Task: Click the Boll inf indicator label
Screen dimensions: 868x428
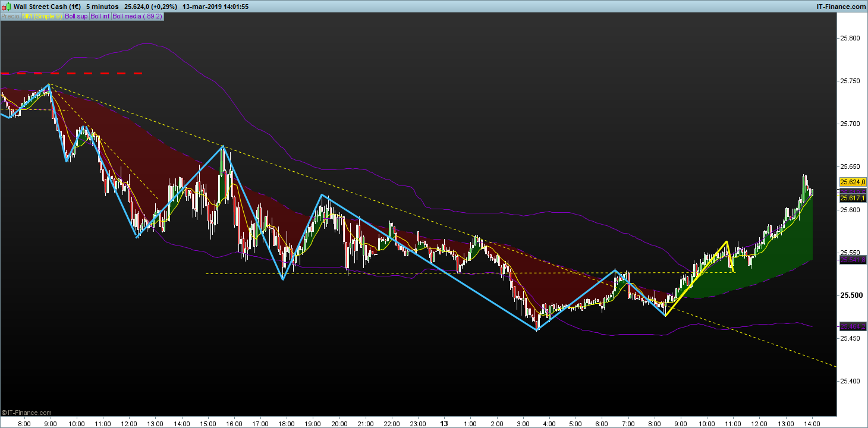Action: pos(100,16)
